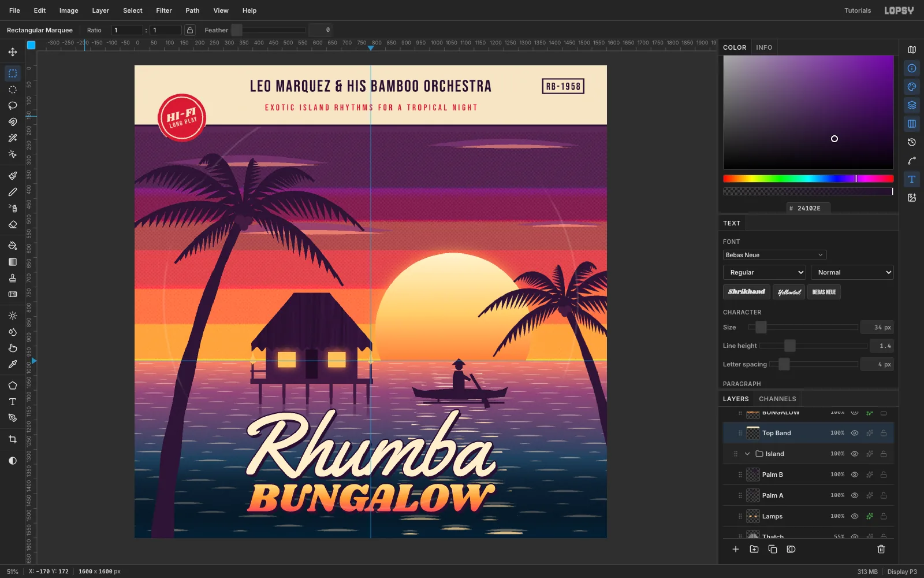Switch to the CHANNELS tab
Viewport: 924px width, 578px height.
coord(777,399)
